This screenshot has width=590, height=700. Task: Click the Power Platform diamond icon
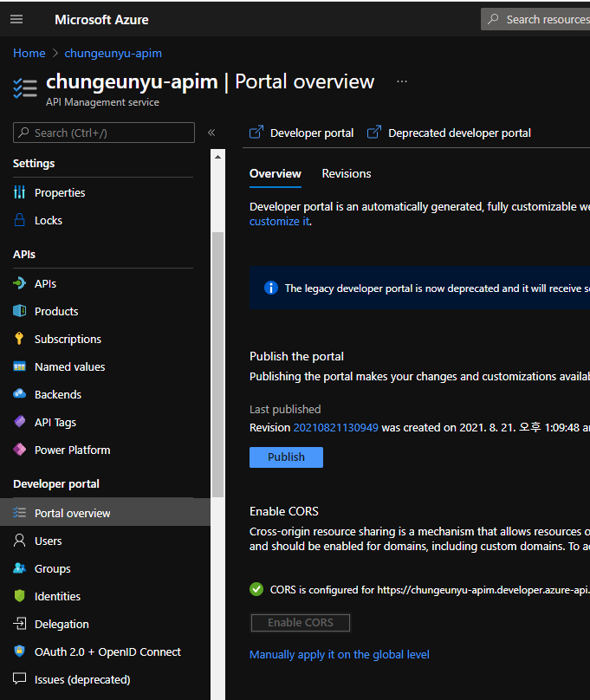click(19, 450)
